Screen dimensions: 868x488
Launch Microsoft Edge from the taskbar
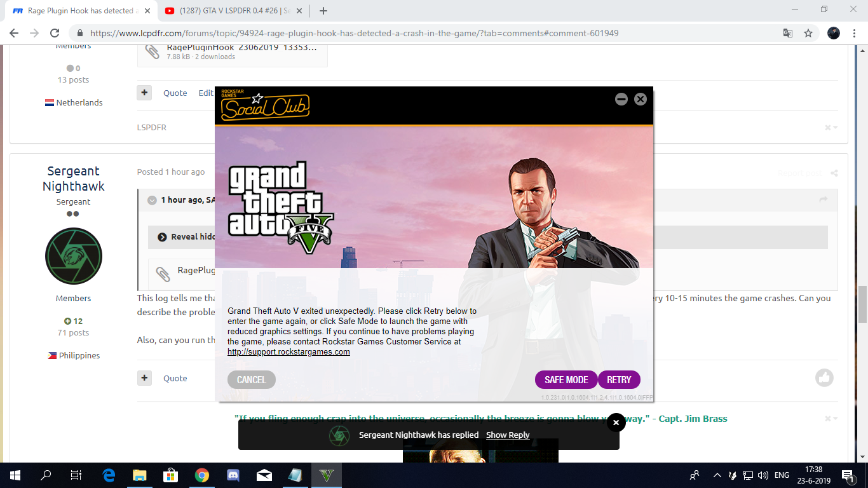109,475
